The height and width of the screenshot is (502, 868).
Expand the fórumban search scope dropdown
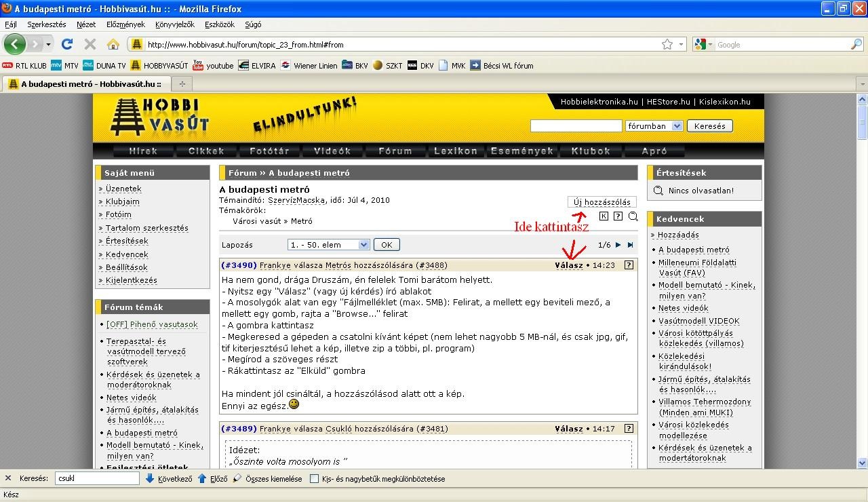click(x=654, y=126)
